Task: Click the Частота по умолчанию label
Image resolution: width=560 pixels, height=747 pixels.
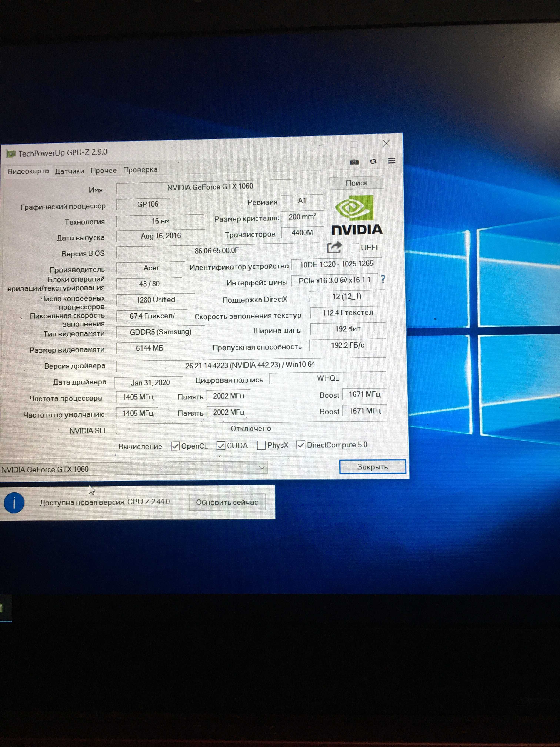Action: point(64,415)
